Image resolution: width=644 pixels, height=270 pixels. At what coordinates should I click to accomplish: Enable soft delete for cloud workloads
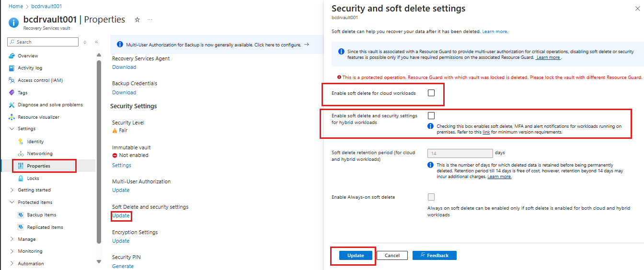pos(431,93)
